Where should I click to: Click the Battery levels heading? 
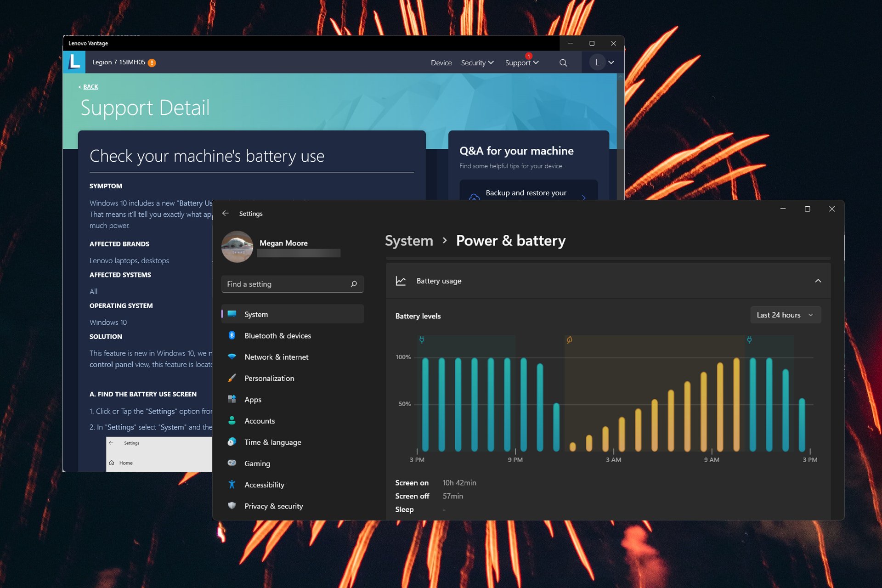(418, 316)
